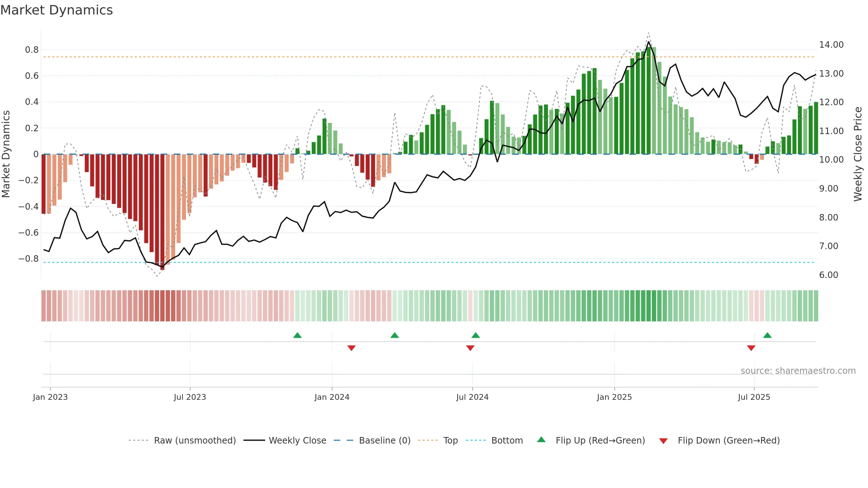Toggle the Bottom legend entry

click(494, 440)
